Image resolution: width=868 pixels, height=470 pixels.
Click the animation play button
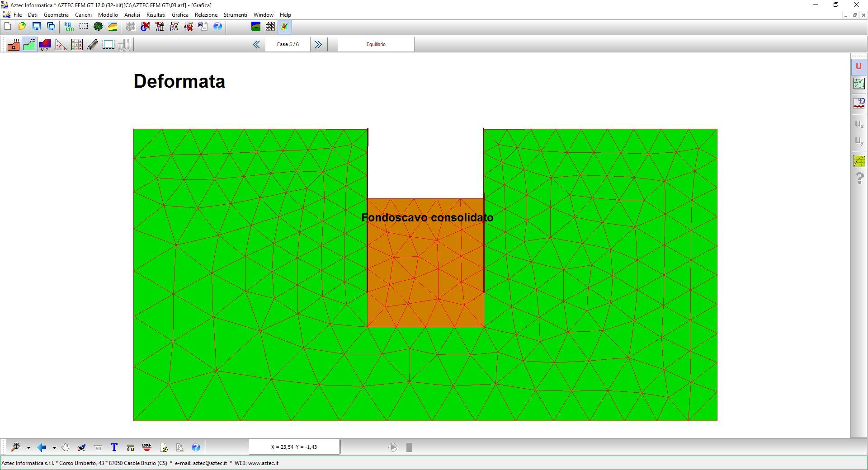(x=392, y=447)
